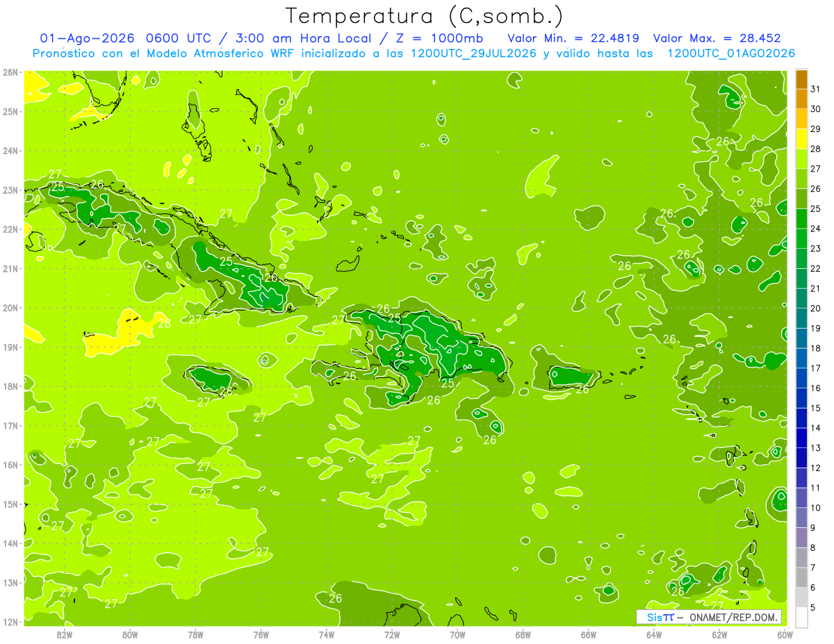
Task: Click the pressure level "Z = 1000mb"
Action: tap(438, 38)
